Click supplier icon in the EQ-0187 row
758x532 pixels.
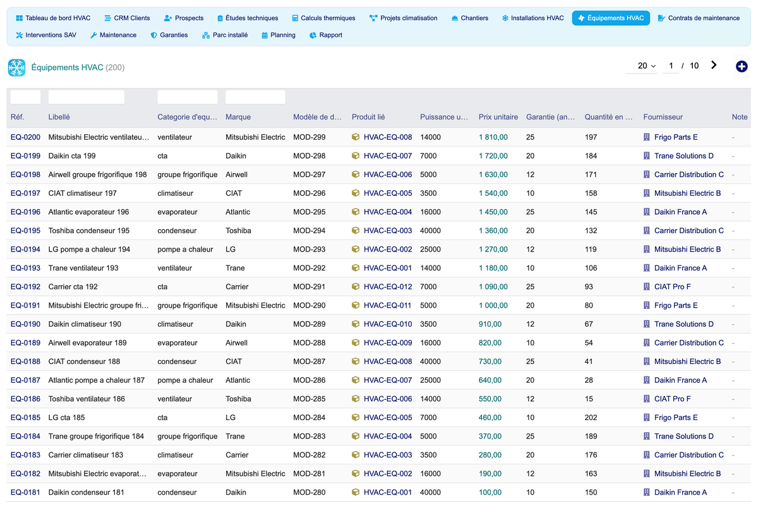[x=647, y=380]
